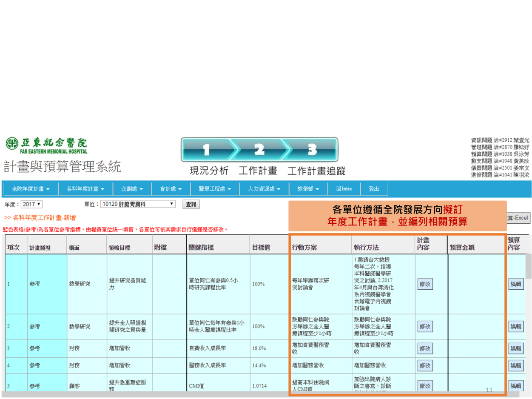Click the Far Eastern Memorial Hospital logo
This screenshot has width=532, height=399.
pyautogui.click(x=46, y=145)
